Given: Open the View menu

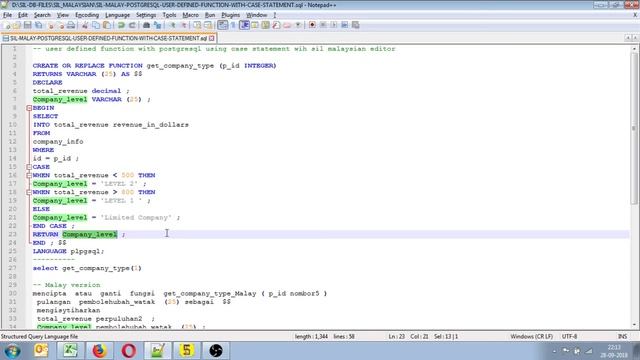Looking at the screenshot, I should point(62,15).
